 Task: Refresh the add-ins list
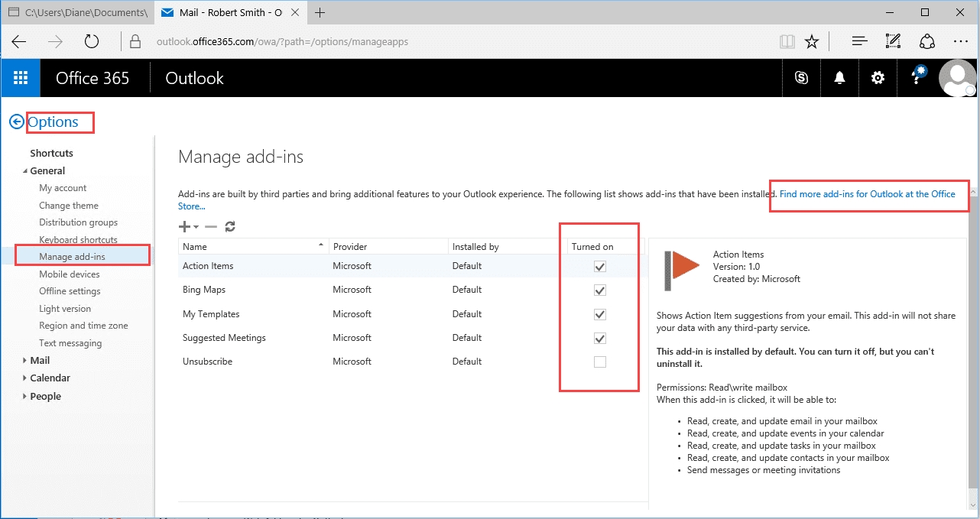230,226
